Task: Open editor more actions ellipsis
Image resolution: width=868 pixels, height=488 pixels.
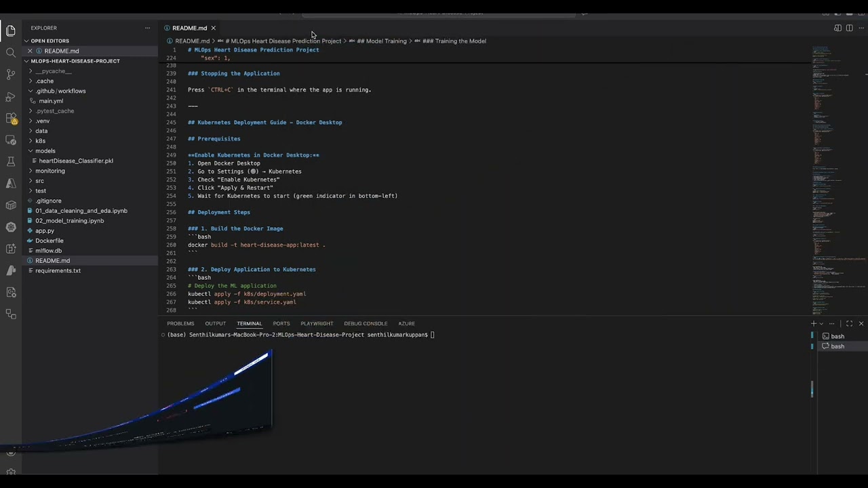Action: pyautogui.click(x=861, y=28)
